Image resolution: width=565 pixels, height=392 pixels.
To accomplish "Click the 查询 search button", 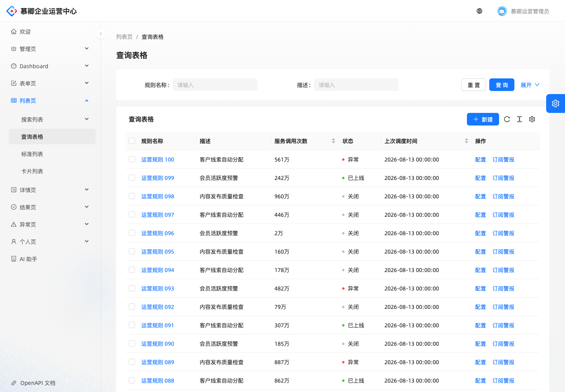I will point(502,85).
